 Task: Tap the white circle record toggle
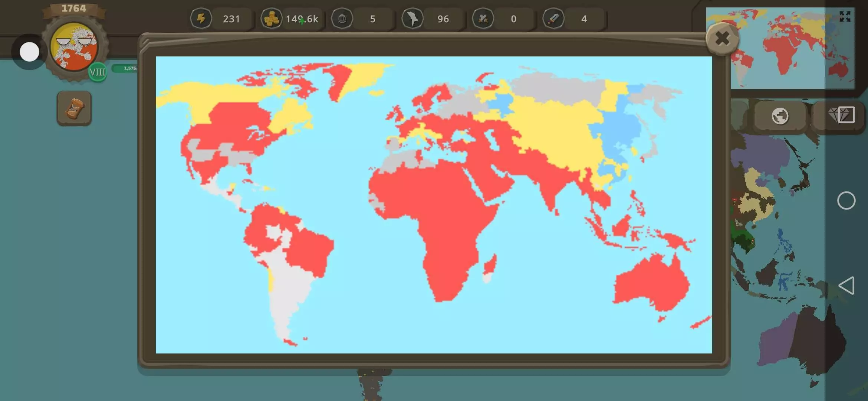(29, 52)
